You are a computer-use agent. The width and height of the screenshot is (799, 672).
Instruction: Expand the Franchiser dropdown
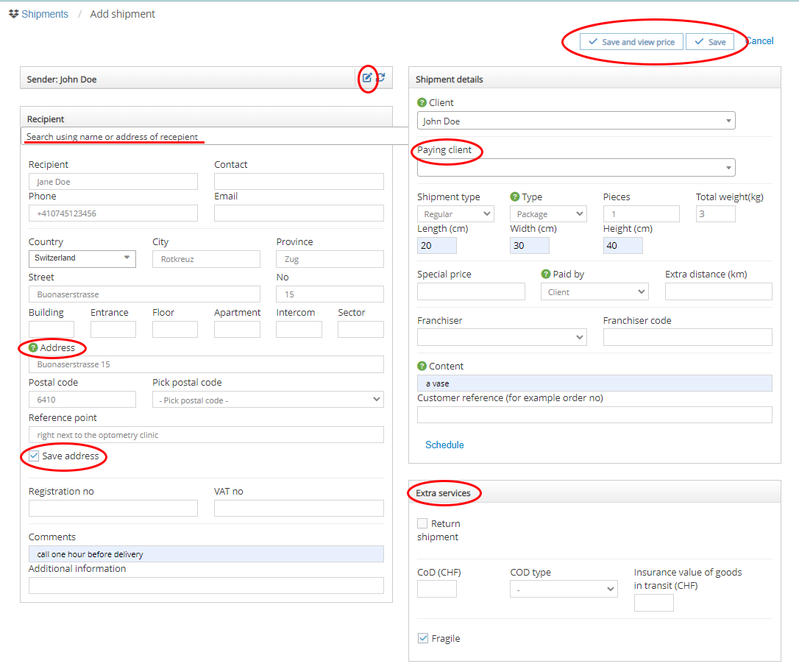point(502,337)
